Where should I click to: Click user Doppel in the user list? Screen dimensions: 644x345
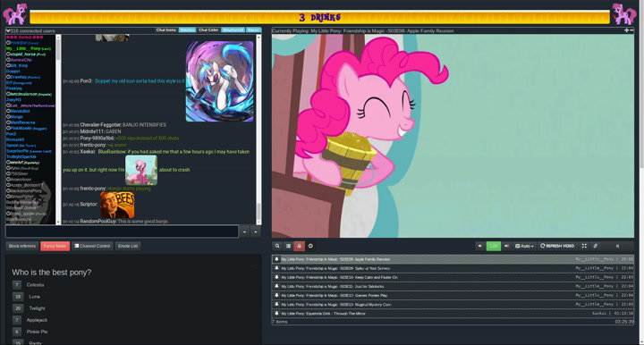pyautogui.click(x=13, y=72)
